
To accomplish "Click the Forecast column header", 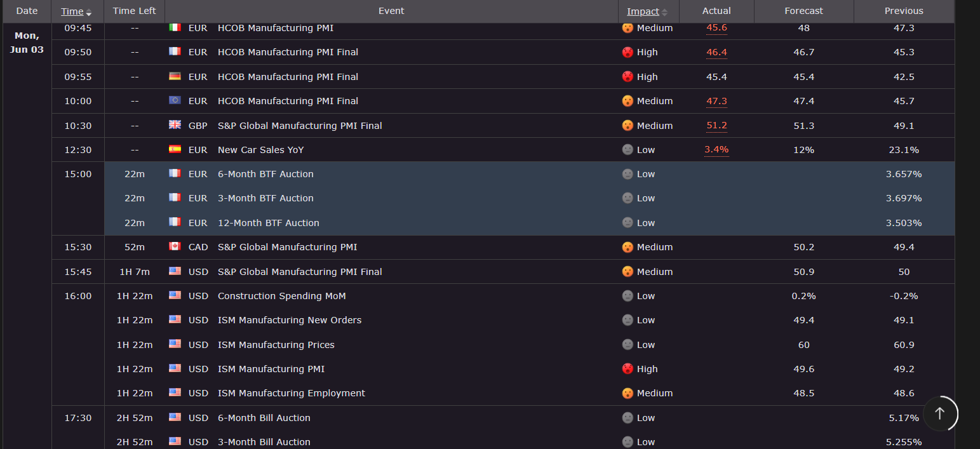I will [x=803, y=11].
